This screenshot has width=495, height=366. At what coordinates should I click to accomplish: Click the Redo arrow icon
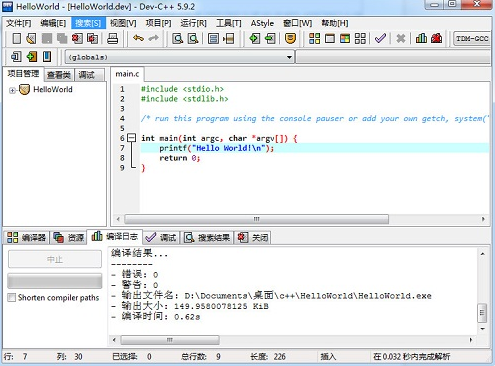(153, 38)
